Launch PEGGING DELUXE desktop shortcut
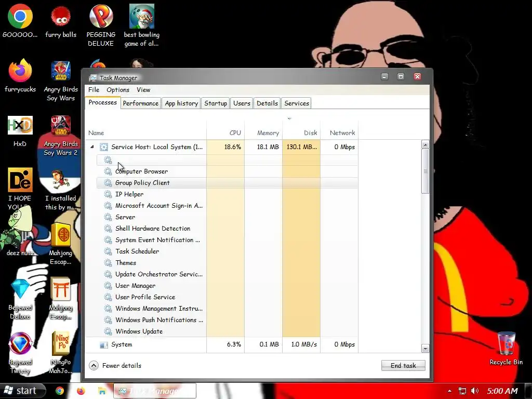The height and width of the screenshot is (399, 532). click(x=101, y=25)
